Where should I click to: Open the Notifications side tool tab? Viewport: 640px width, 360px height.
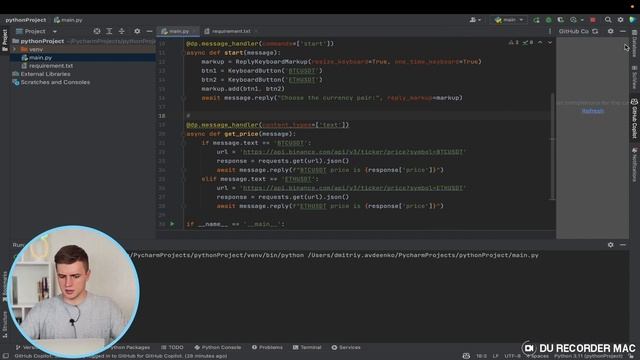(x=634, y=164)
